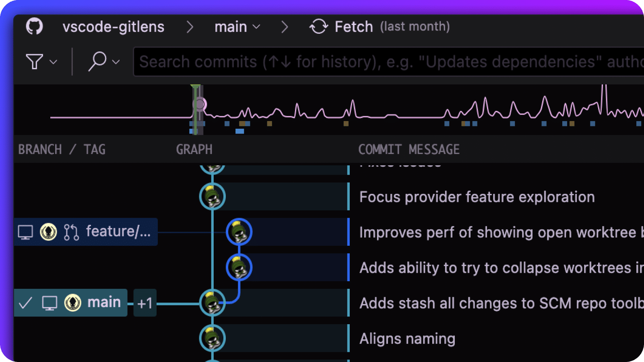Open the graph filter funnel icon
644x362 pixels.
pos(34,62)
